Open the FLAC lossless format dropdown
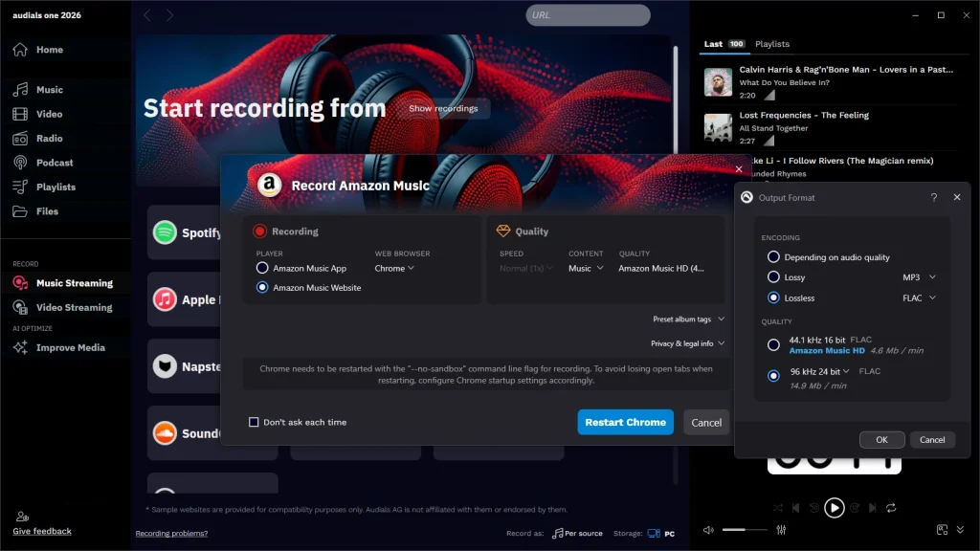 coord(919,298)
